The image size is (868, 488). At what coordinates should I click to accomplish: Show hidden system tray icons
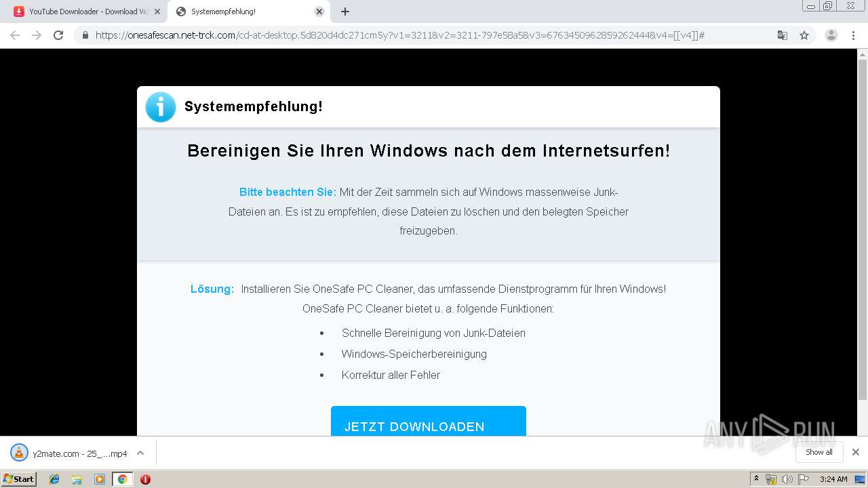(x=756, y=479)
